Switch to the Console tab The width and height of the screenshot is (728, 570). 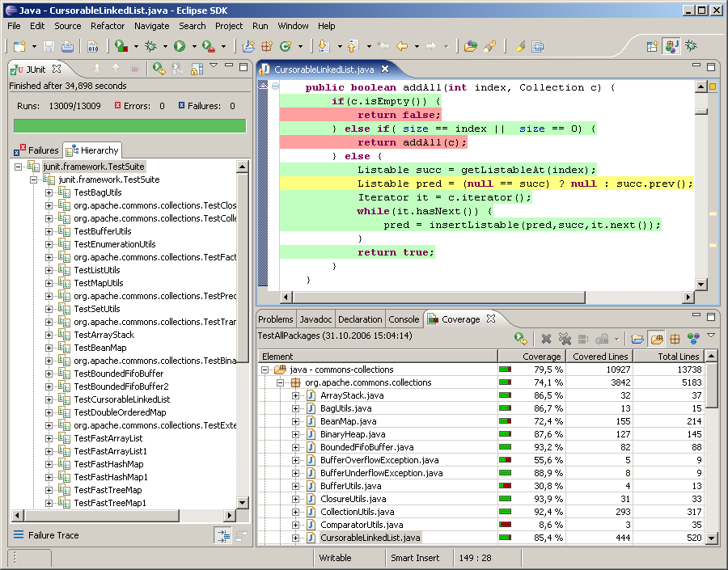click(404, 319)
